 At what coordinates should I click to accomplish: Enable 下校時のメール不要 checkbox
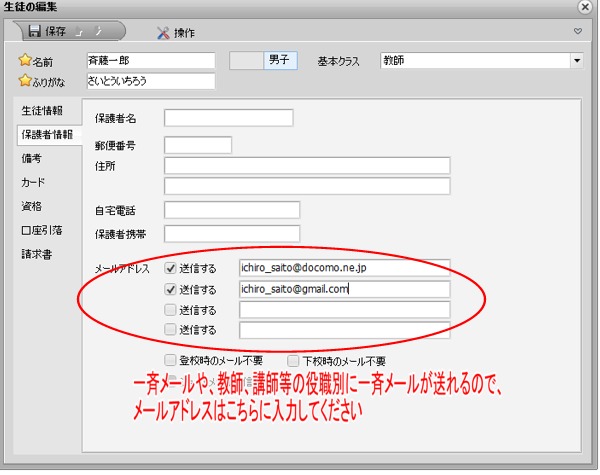click(293, 361)
